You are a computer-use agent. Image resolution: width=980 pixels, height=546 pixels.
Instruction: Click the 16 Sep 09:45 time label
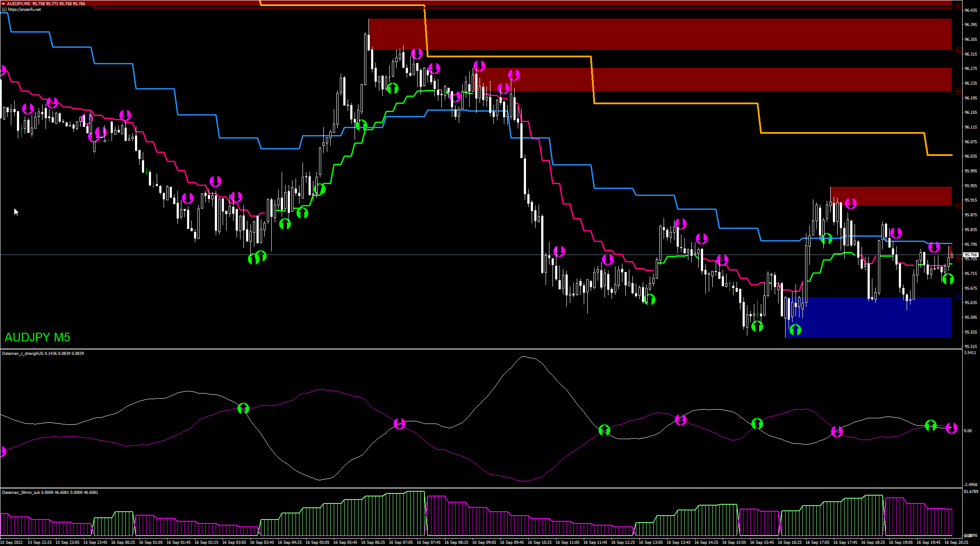512,542
